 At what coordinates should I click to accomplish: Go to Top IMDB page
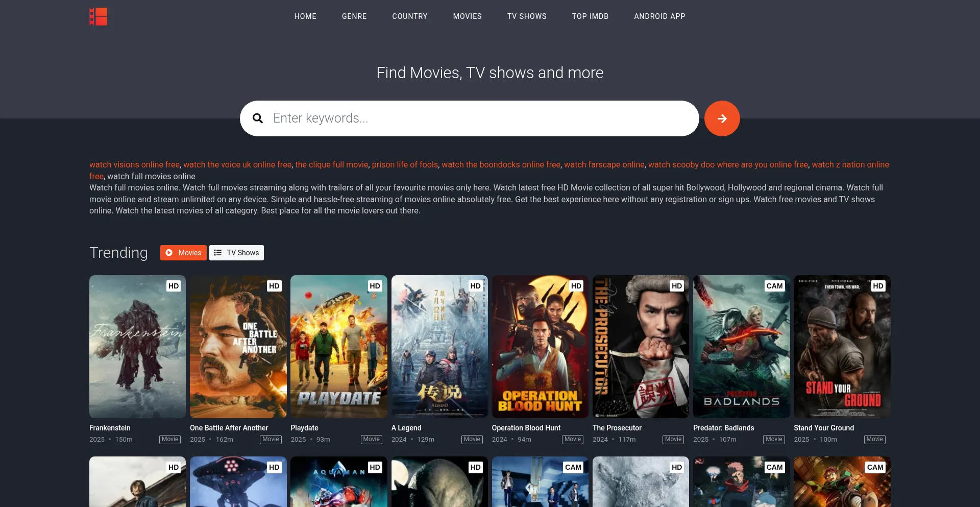[x=590, y=16]
